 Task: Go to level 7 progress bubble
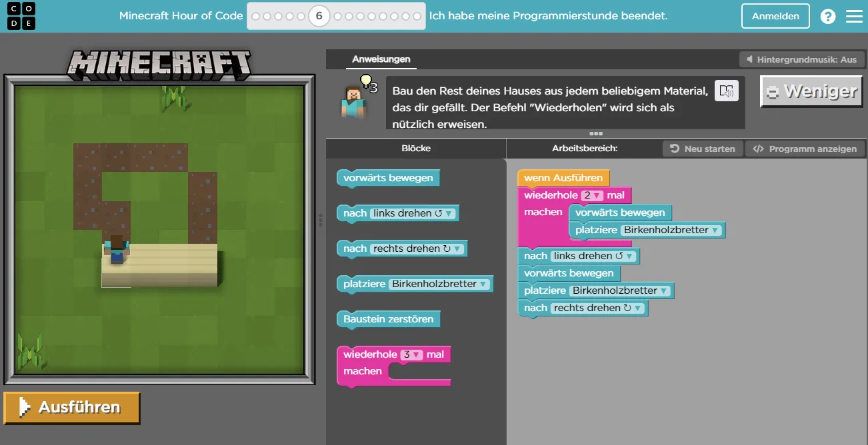point(338,16)
